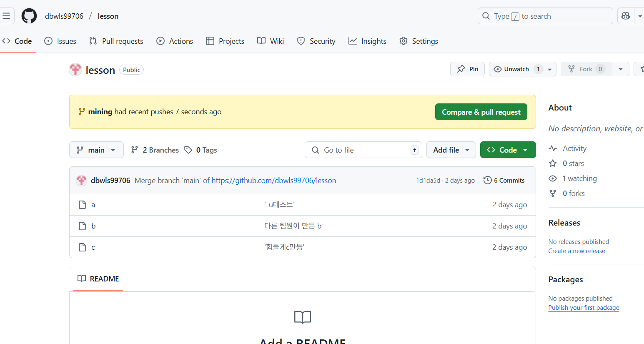Click the tag icon for Tags
This screenshot has height=344, width=644.
(188, 150)
